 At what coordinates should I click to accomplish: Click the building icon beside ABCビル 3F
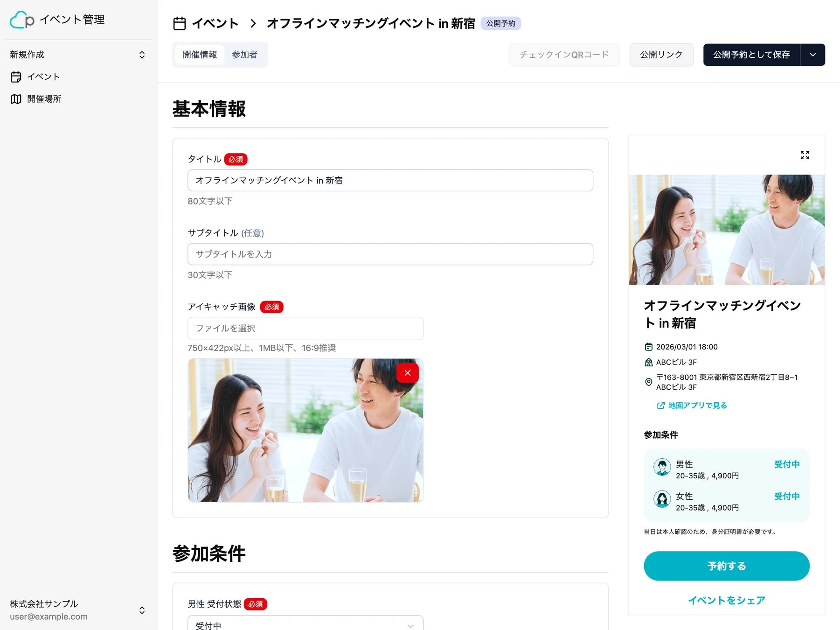[649, 362]
